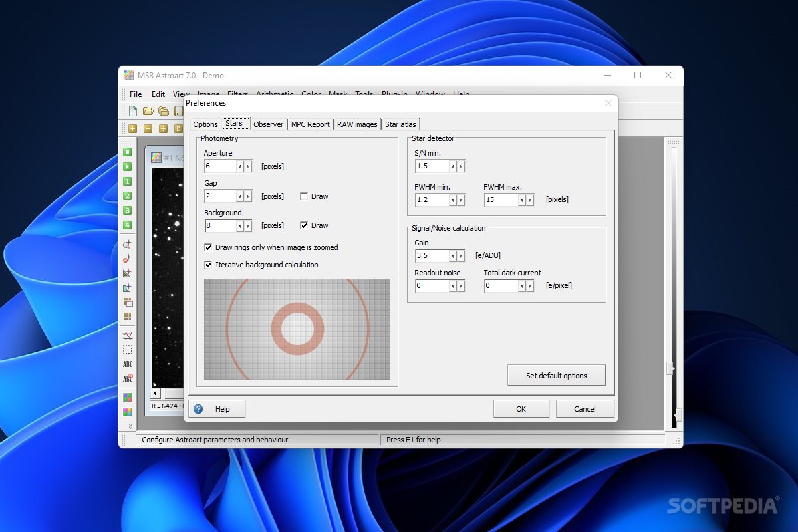Open the profile line graph icon
Viewport: 798px width, 532px height.
(127, 335)
